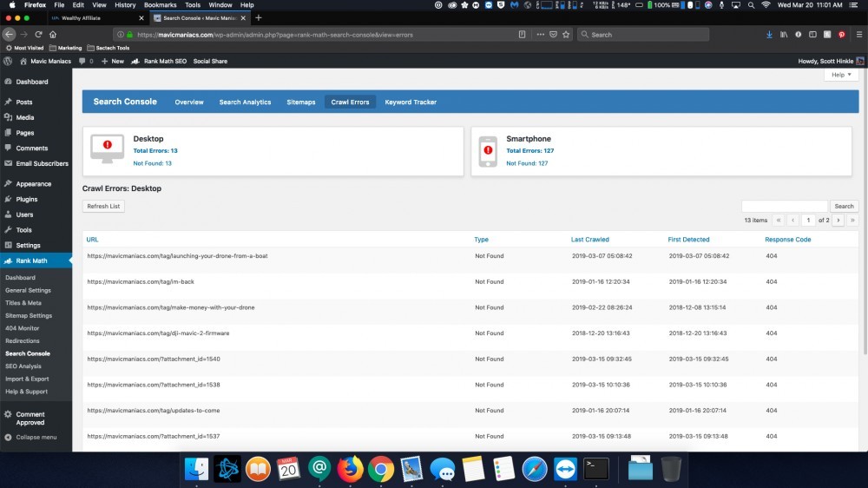Open Rank Math SEO in admin bar
Viewport: 868px width, 488px height.
(x=159, y=61)
